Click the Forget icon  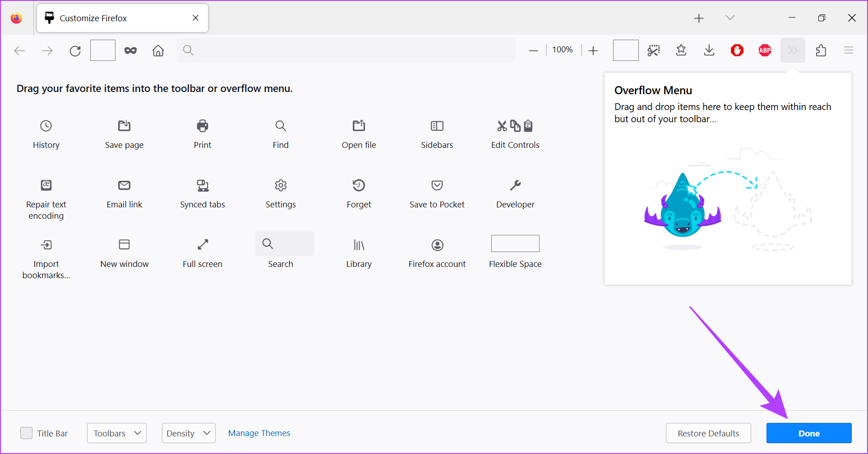(359, 185)
